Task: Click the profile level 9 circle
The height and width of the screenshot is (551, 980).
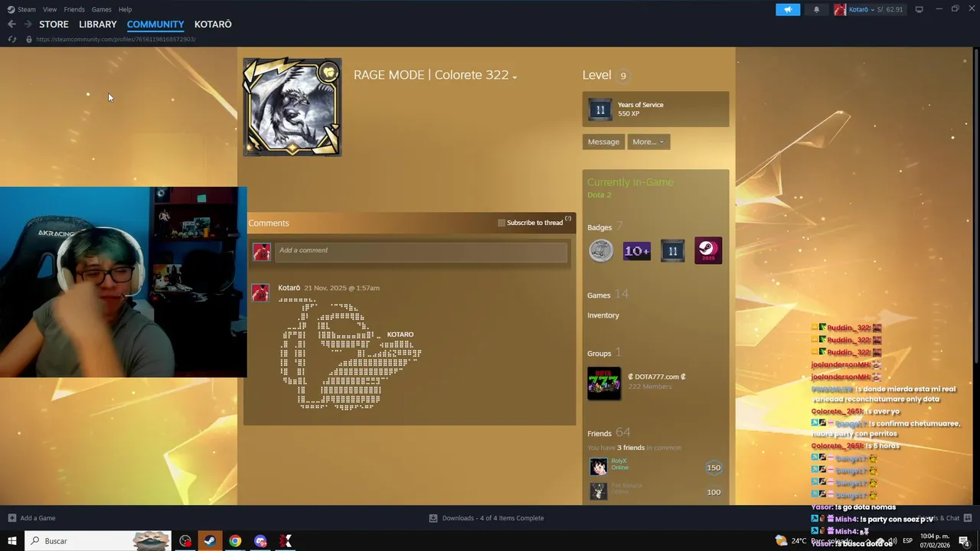Action: [623, 76]
